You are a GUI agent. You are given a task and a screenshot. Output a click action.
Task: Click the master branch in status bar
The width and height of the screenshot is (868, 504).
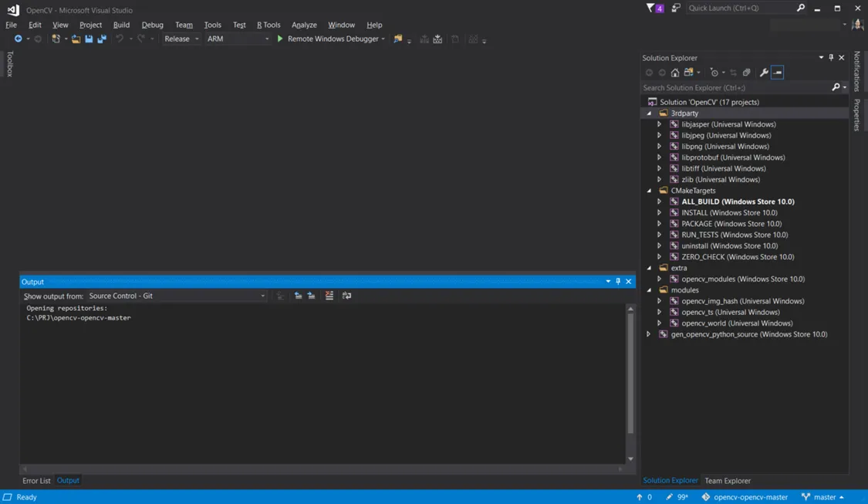pyautogui.click(x=824, y=497)
